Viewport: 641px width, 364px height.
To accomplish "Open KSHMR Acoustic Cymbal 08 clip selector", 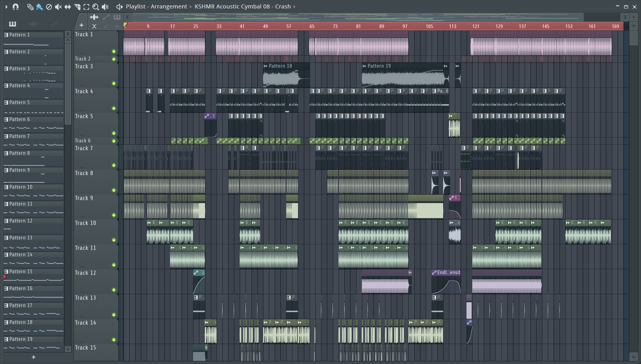I will pos(243,6).
